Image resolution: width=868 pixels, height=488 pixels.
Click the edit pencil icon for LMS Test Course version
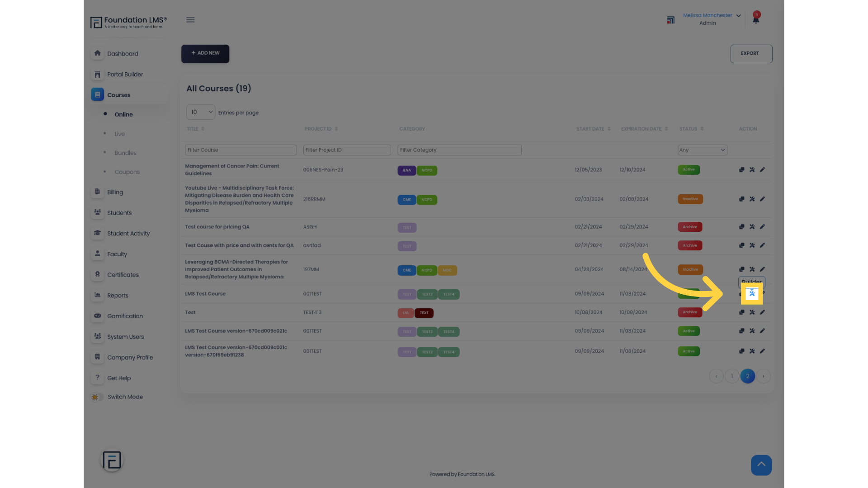point(763,331)
